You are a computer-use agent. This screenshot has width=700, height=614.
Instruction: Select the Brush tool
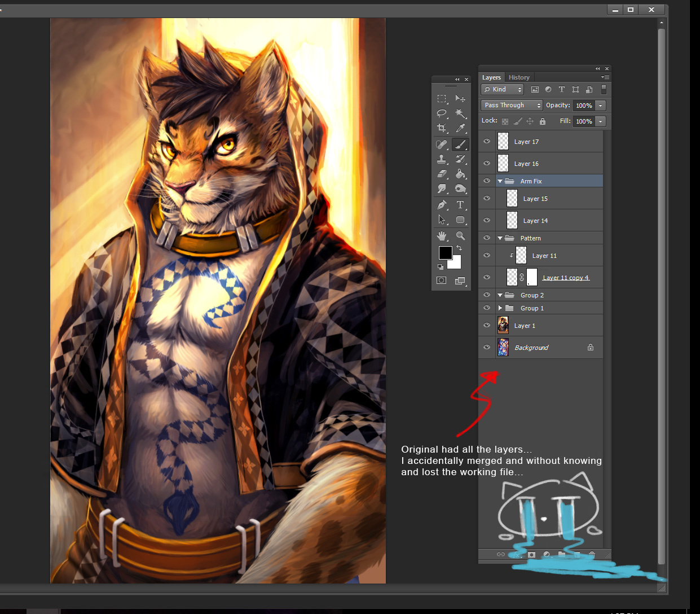(460, 144)
